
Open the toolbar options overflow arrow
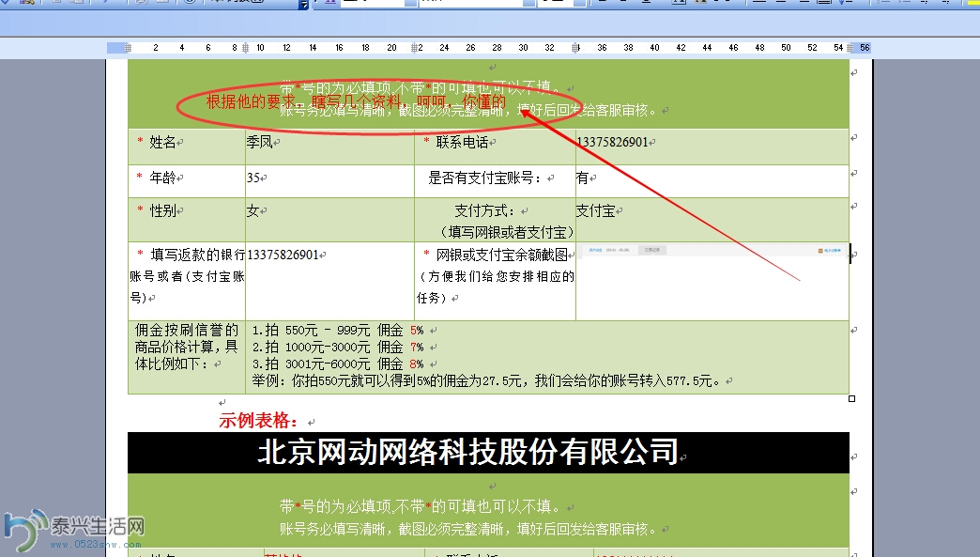click(x=303, y=5)
